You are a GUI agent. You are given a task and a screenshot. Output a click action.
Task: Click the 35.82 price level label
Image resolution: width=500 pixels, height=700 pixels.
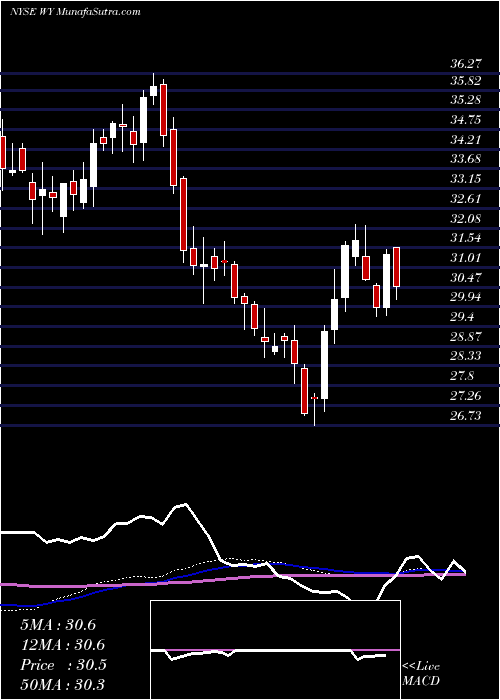[x=466, y=81]
